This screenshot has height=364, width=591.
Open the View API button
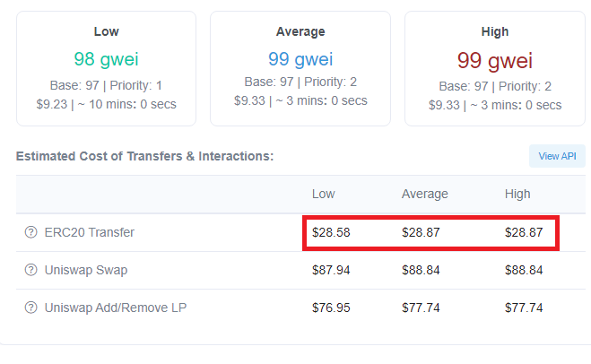point(557,156)
